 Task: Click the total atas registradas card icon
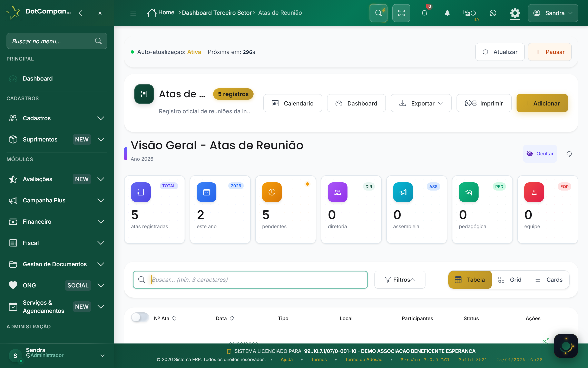tap(141, 192)
